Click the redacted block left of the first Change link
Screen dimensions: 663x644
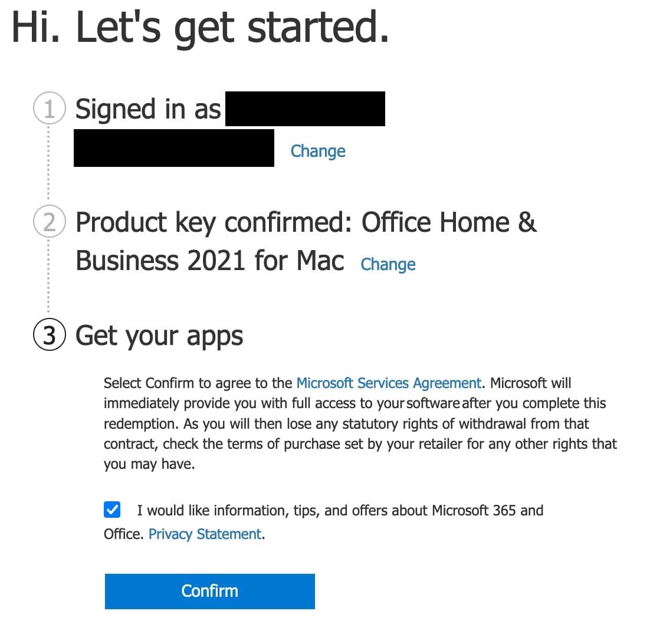174,148
